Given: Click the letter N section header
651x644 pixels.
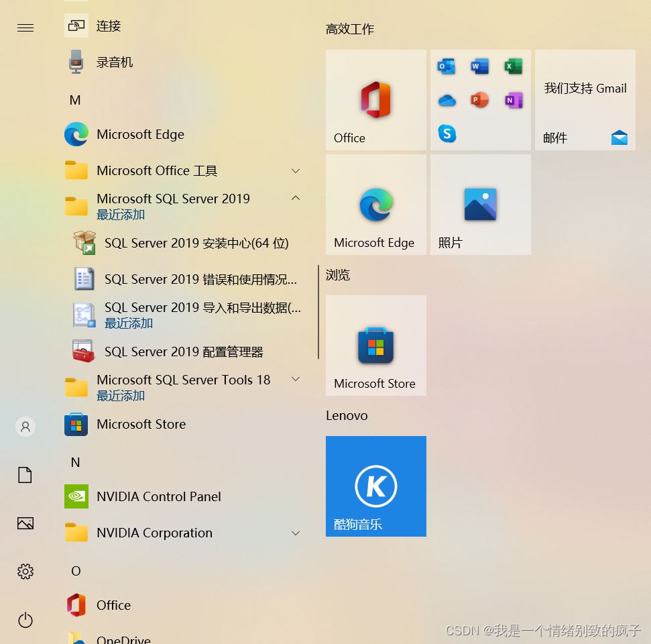Looking at the screenshot, I should pos(75,462).
